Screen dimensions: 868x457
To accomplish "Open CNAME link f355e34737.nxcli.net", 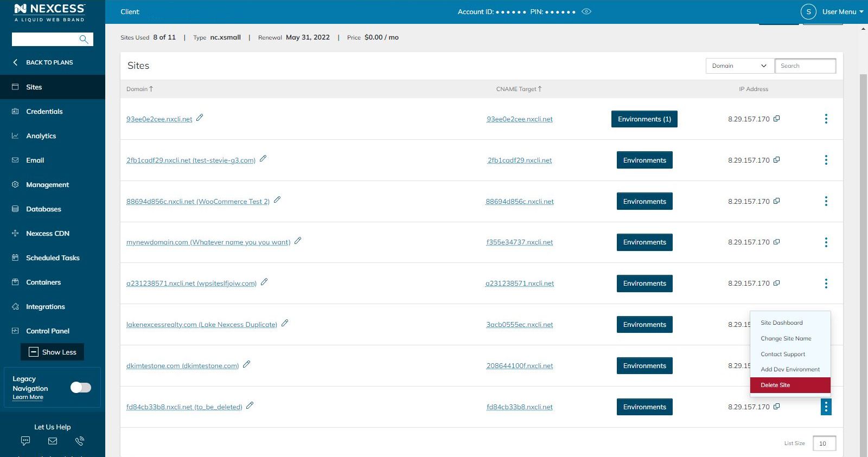I will point(520,242).
